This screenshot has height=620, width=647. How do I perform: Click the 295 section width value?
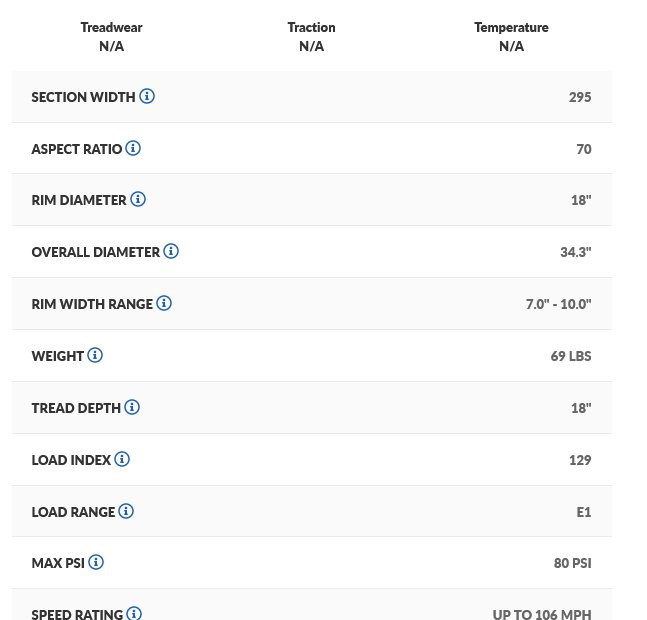coord(580,97)
